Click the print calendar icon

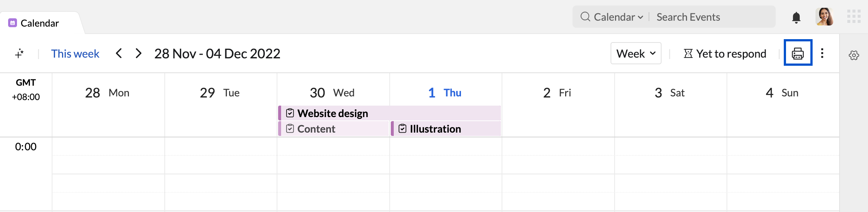[x=797, y=53]
